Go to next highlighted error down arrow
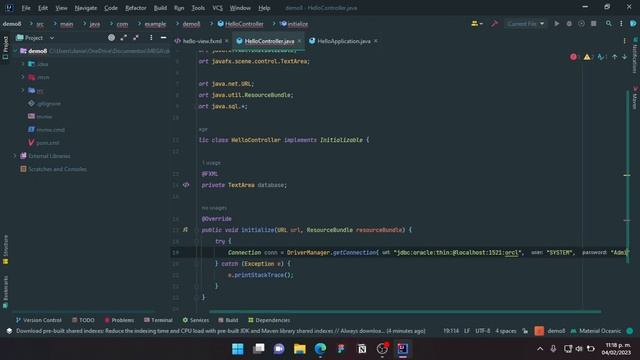Image resolution: width=640 pixels, height=360 pixels. pos(624,57)
